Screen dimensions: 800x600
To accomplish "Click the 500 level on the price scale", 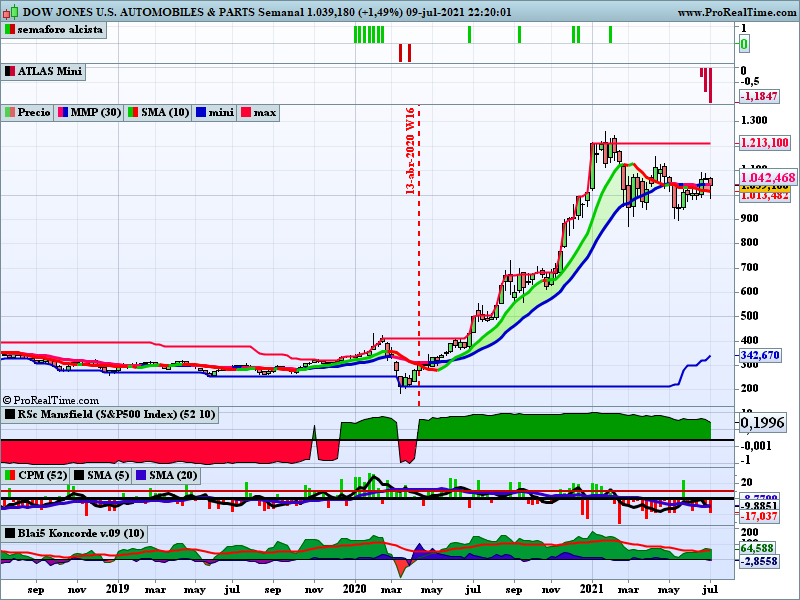I will (x=749, y=316).
